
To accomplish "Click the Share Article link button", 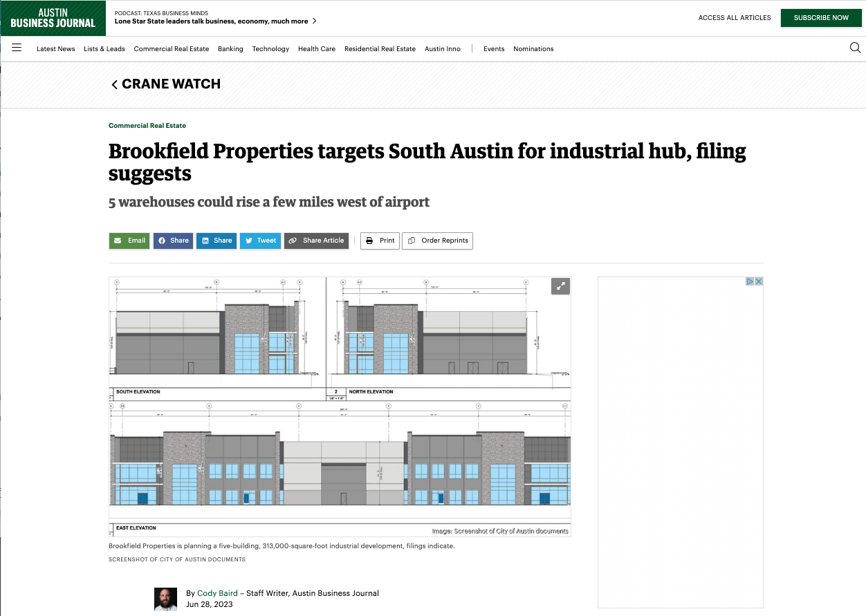I will (316, 241).
